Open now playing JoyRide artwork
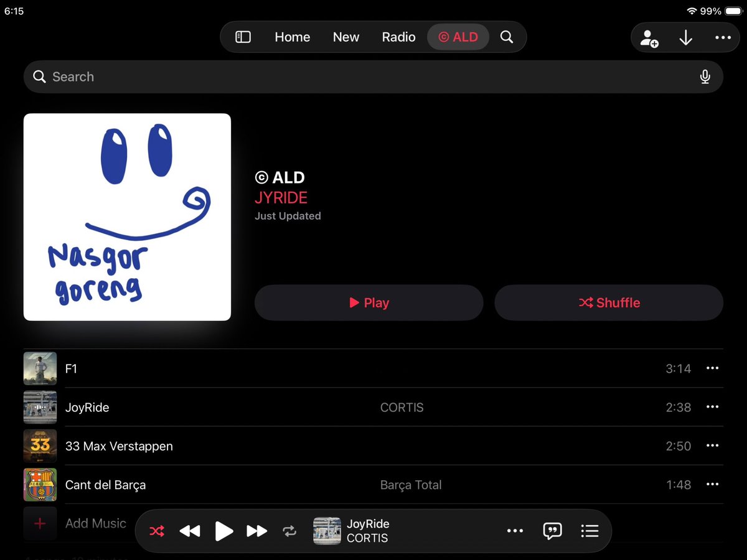Image resolution: width=747 pixels, height=560 pixels. pyautogui.click(x=327, y=531)
